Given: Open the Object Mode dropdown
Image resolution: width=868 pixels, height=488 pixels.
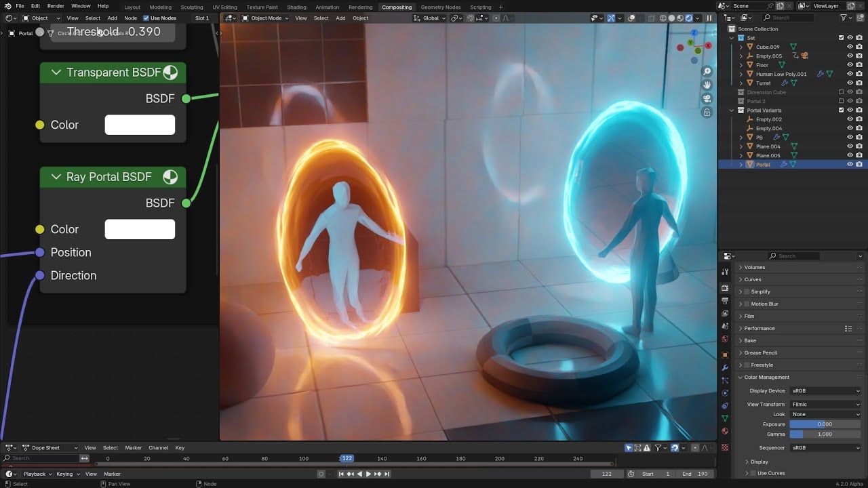Looking at the screenshot, I should click(x=266, y=18).
